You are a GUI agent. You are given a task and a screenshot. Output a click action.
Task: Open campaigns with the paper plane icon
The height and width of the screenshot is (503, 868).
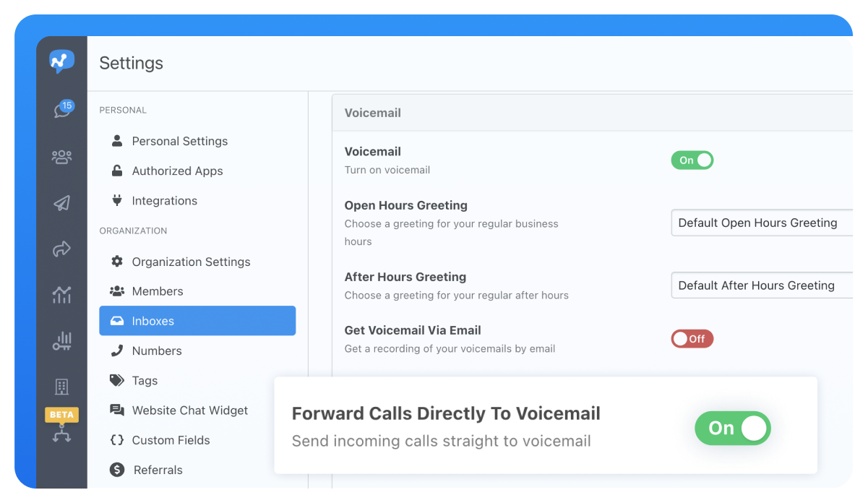(x=61, y=203)
